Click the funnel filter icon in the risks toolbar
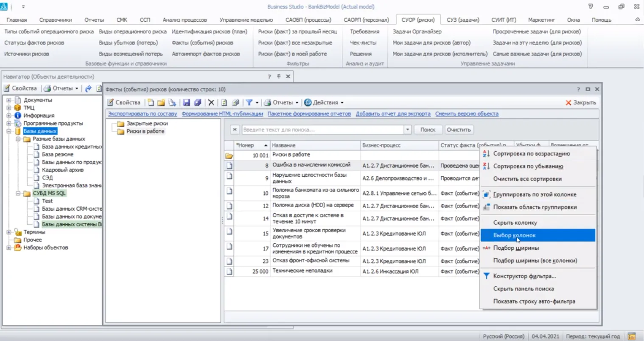644x341 pixels. [249, 102]
